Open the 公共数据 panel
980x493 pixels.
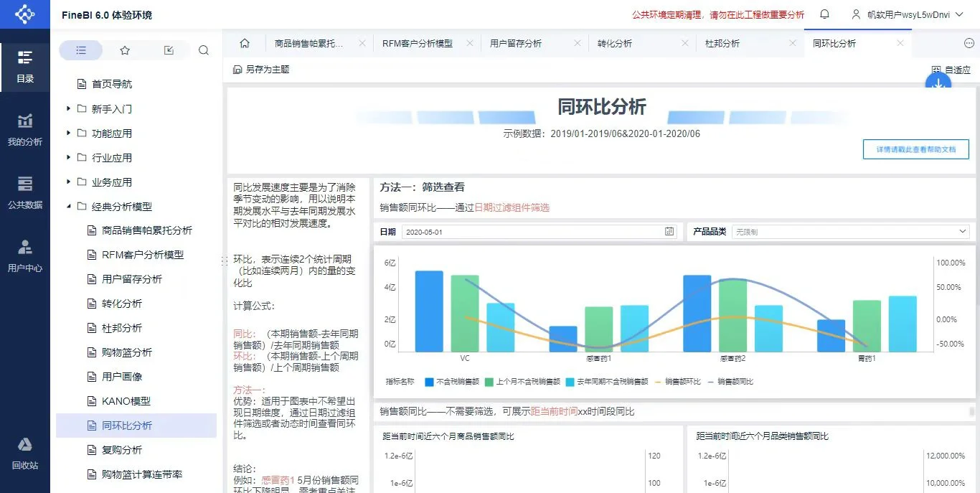click(x=25, y=194)
